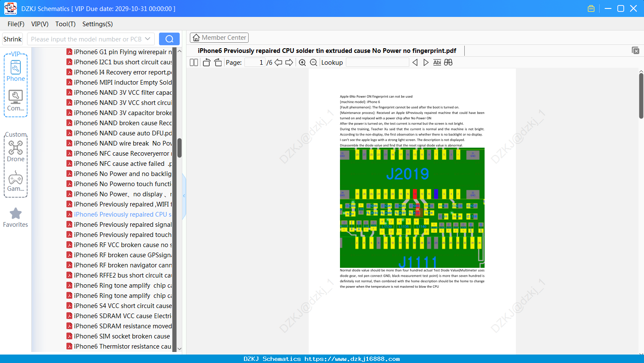
Task: Toggle two-page view in PDF toolbar
Action: [x=194, y=63]
